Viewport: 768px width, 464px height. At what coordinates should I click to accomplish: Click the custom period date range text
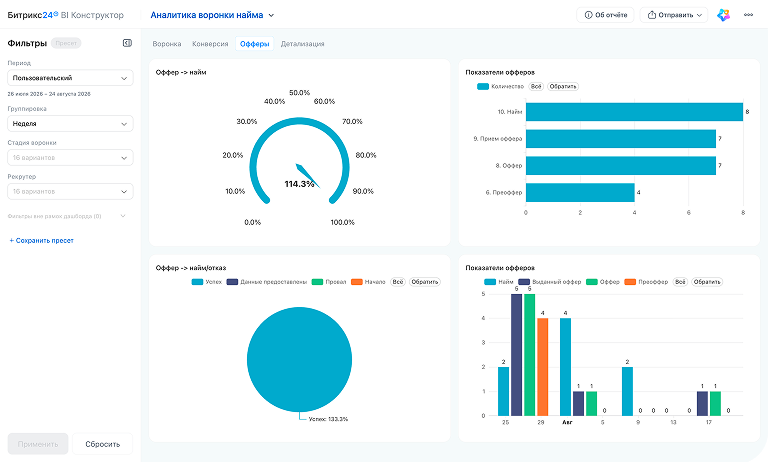49,94
